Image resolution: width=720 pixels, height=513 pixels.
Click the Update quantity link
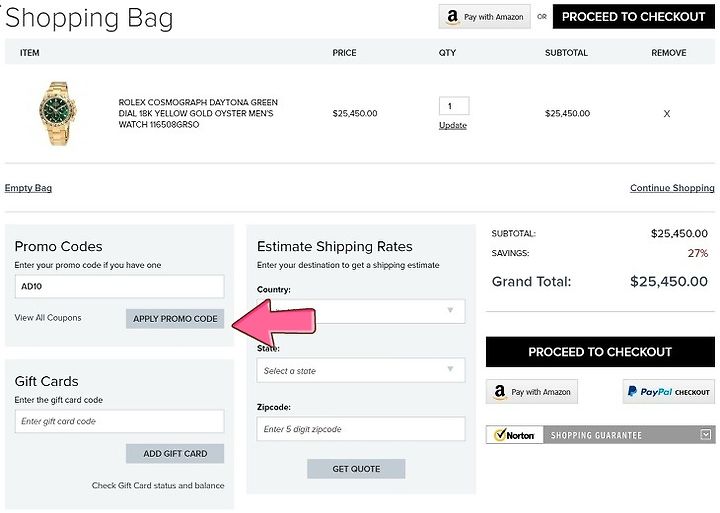[x=453, y=125]
